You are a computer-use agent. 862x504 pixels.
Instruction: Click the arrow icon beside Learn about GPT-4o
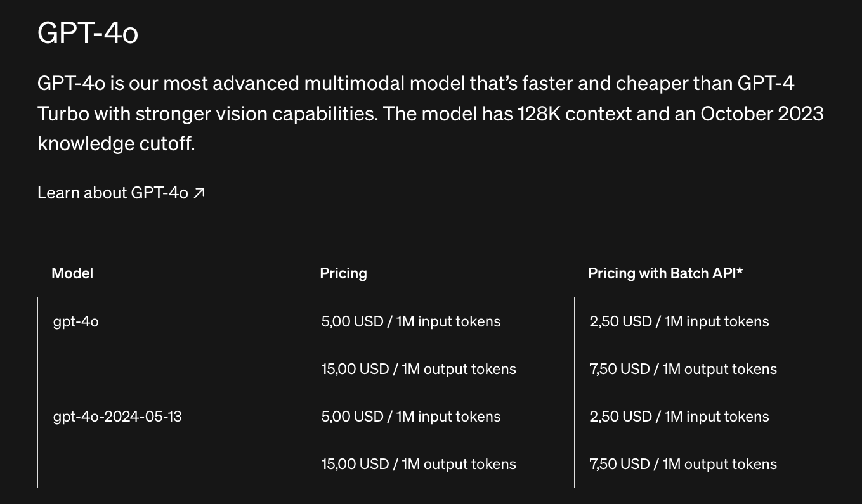coord(199,193)
